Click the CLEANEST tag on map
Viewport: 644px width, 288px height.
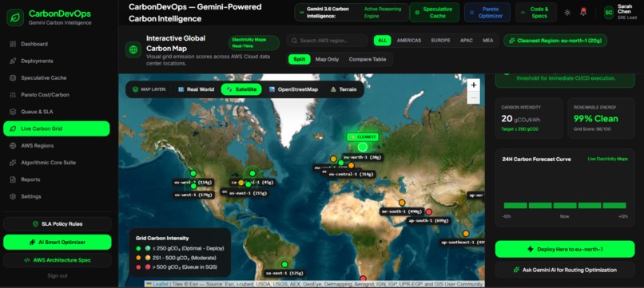[x=362, y=137]
